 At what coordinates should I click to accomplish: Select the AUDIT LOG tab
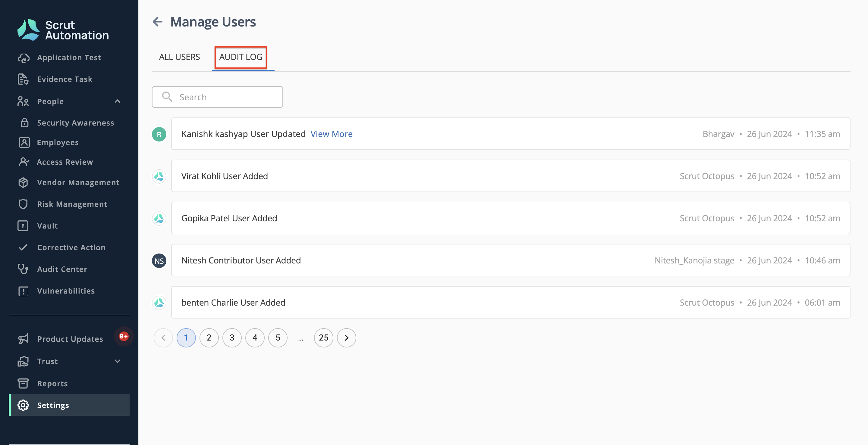point(241,57)
